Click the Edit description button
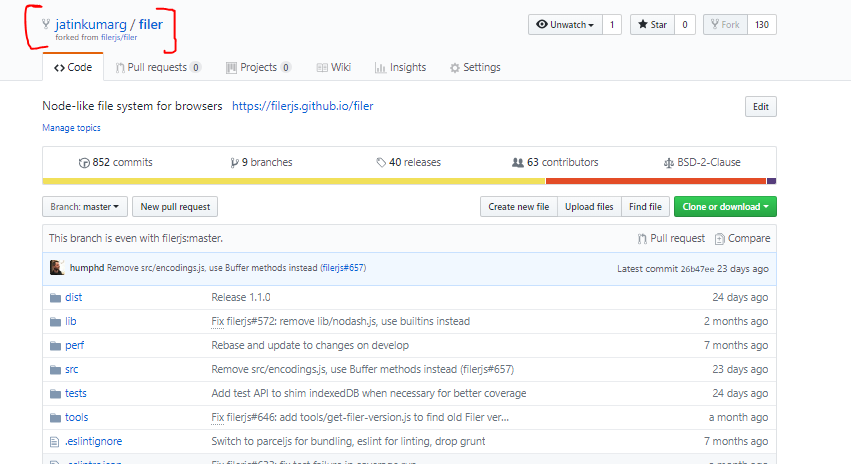Image resolution: width=851 pixels, height=464 pixels. [x=760, y=107]
